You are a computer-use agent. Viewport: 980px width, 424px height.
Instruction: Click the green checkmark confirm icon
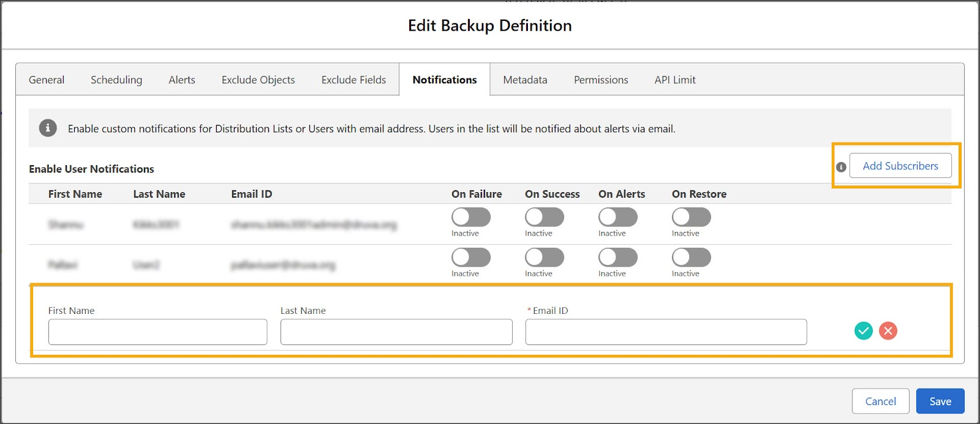point(863,331)
